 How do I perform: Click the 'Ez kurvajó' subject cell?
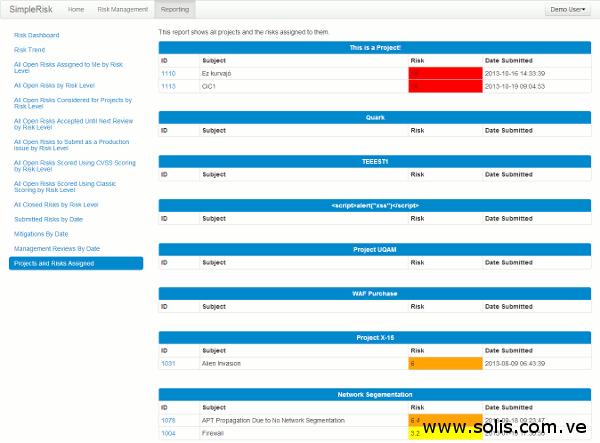tap(304, 73)
